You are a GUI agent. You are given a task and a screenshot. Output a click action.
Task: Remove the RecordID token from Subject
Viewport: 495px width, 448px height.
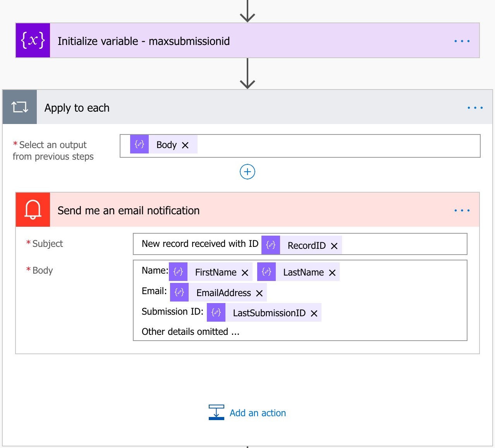point(335,245)
